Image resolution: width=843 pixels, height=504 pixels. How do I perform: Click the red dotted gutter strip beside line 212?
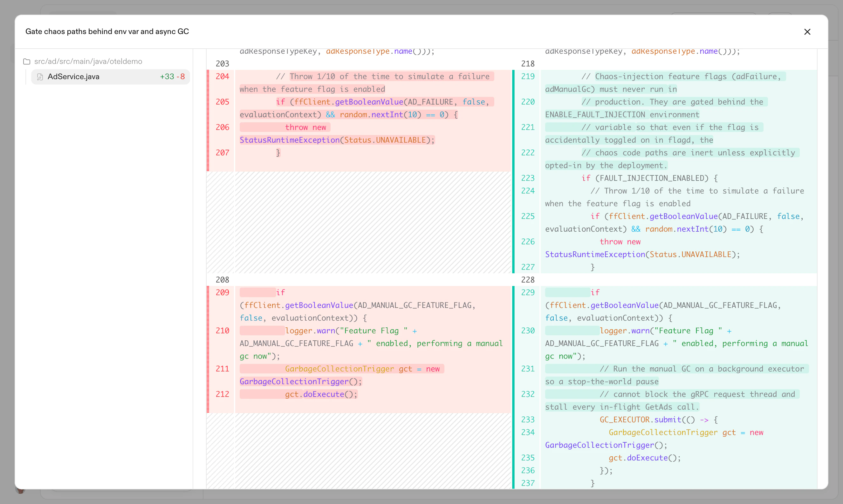point(208,394)
